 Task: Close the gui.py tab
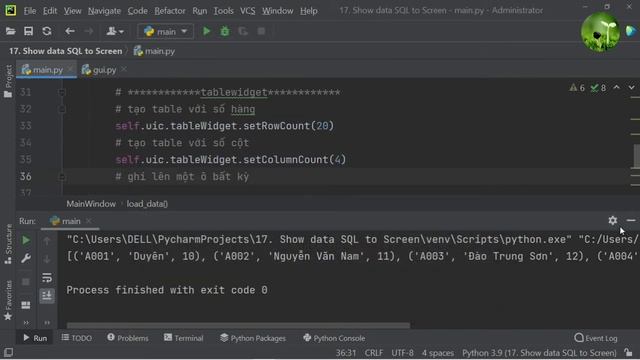[x=124, y=69]
